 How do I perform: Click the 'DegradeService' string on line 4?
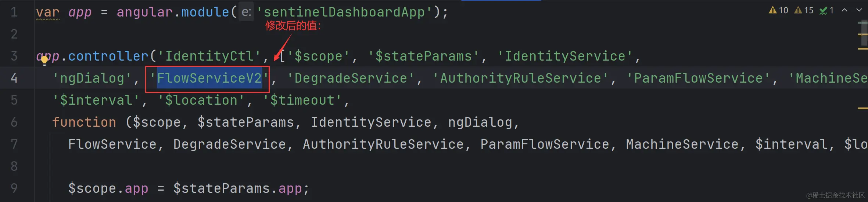(x=351, y=78)
